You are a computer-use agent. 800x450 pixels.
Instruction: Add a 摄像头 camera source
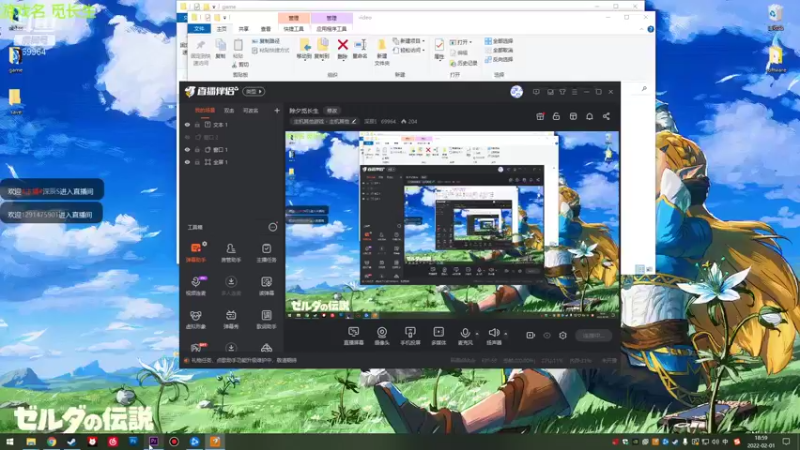(x=382, y=336)
